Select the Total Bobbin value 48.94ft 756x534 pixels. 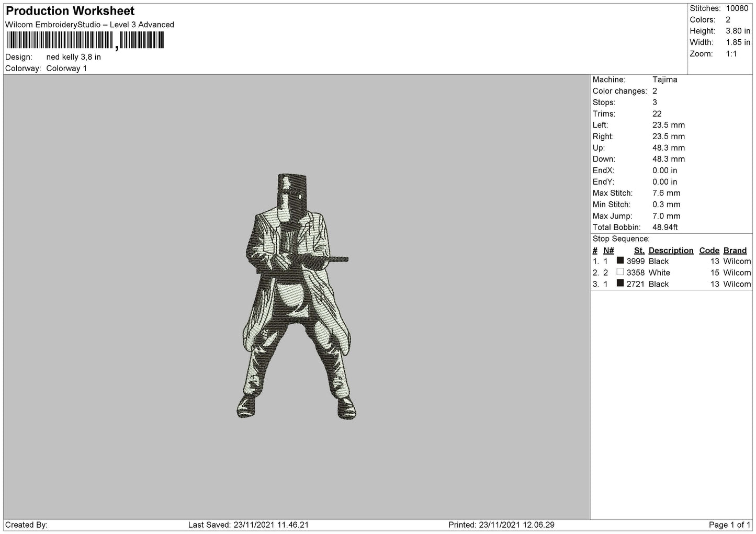click(x=665, y=228)
